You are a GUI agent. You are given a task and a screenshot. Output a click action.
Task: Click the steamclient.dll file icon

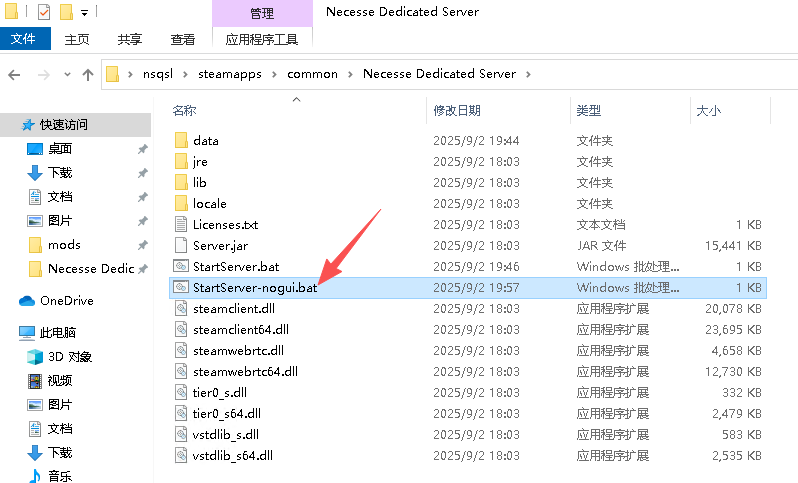[x=181, y=308]
